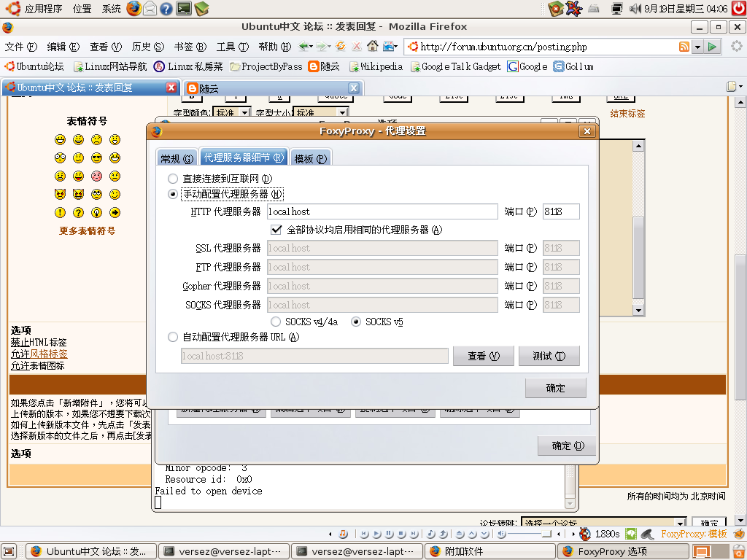Image resolution: width=747 pixels, height=560 pixels.
Task: Click 确定 in FoxyProxy options window behind
Action: pyautogui.click(x=567, y=446)
